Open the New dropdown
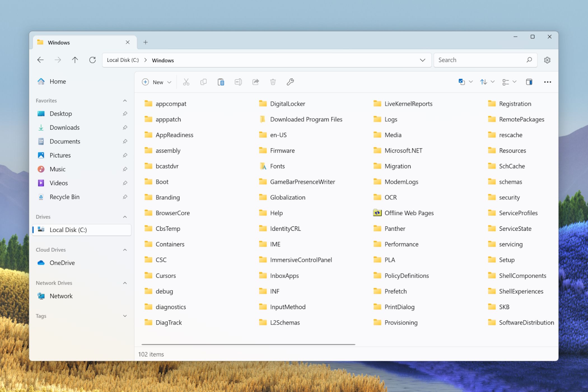 (x=157, y=82)
